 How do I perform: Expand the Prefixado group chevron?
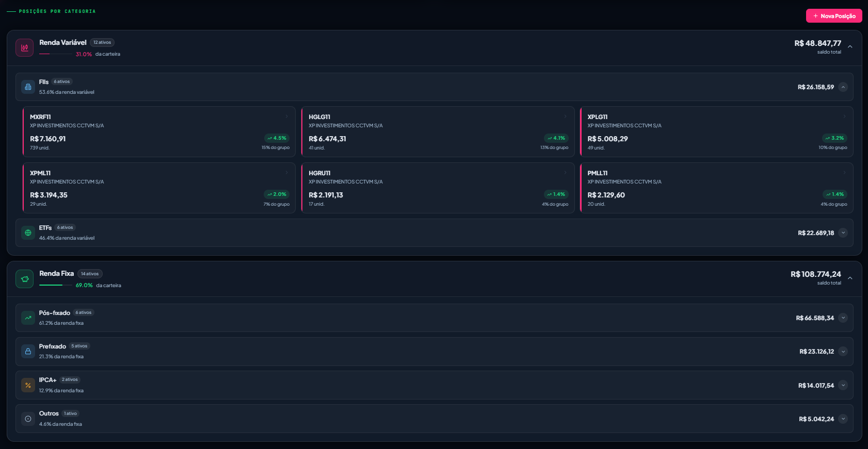point(843,352)
